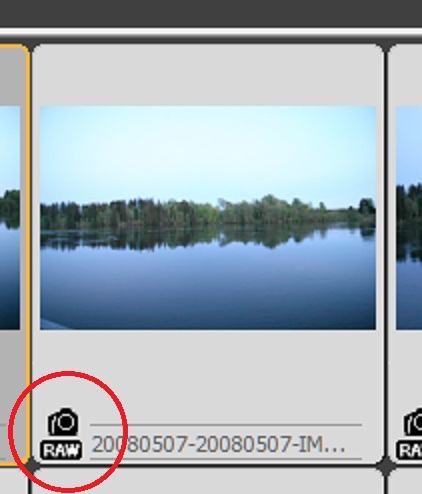Click the dark divider between center and right cells
This screenshot has height=494, width=422.
pos(386,253)
